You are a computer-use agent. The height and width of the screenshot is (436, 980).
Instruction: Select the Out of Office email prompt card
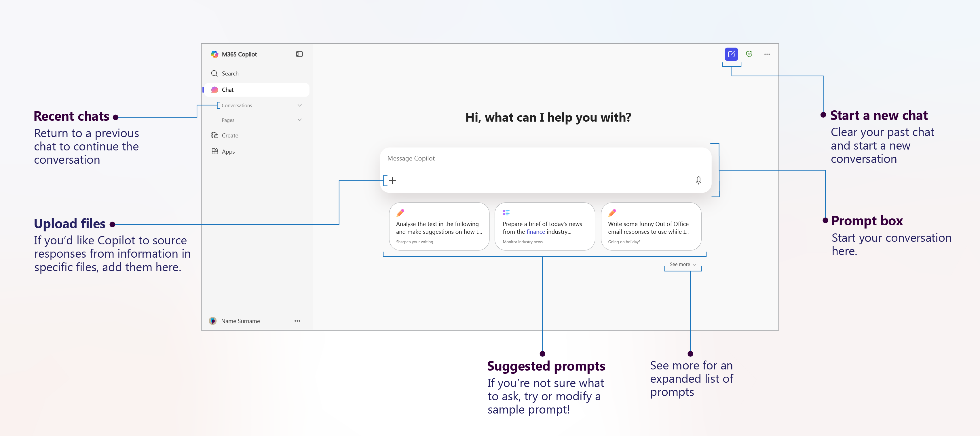pyautogui.click(x=651, y=227)
